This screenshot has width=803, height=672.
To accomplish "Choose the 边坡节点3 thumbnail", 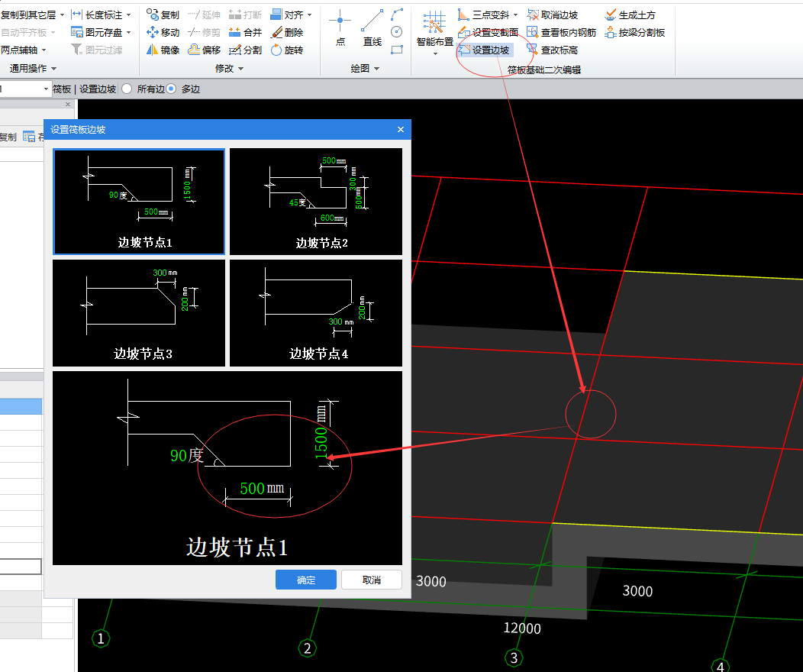I will 139,313.
